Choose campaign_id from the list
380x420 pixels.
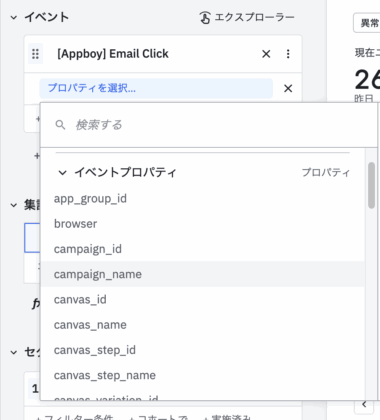203,249
